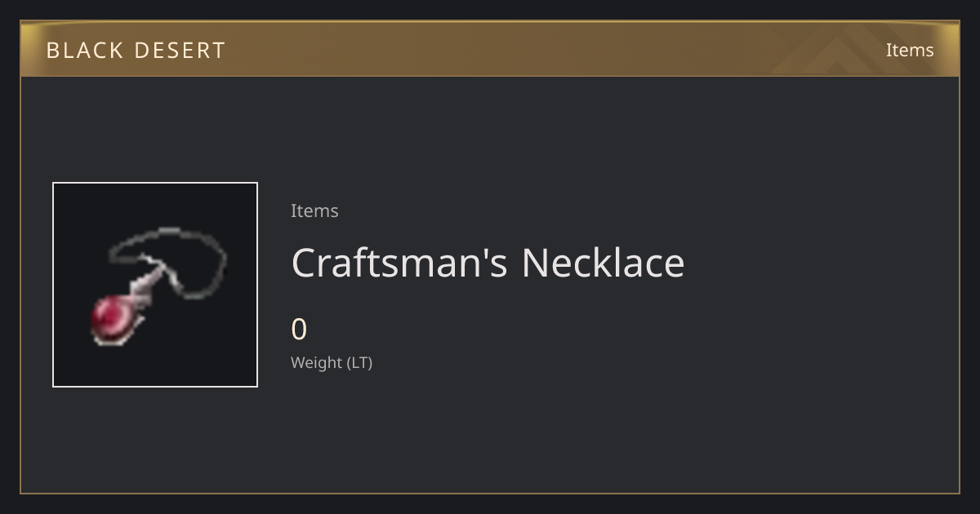
Task: Click the BLACK DESERT header logo text
Action: coord(136,51)
